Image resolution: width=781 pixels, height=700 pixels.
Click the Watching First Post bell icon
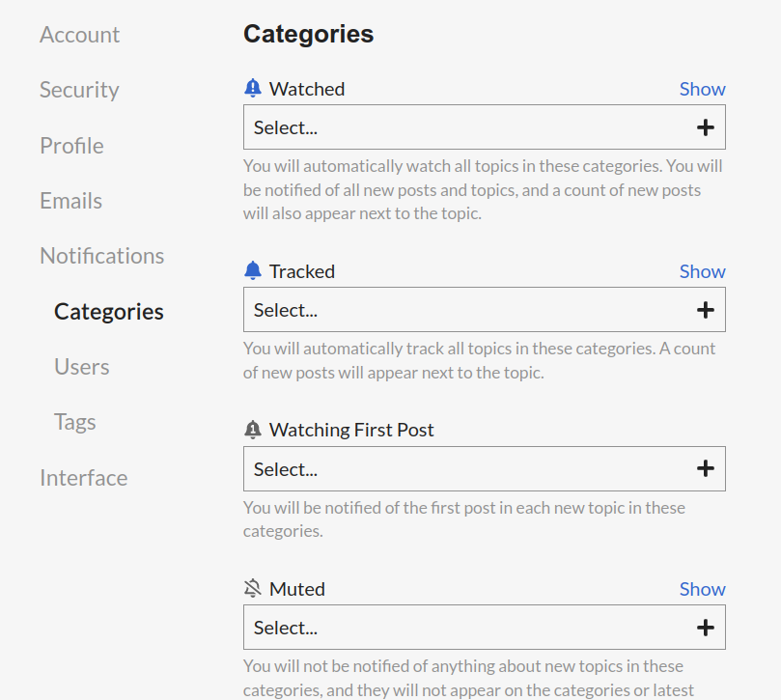[x=253, y=430]
